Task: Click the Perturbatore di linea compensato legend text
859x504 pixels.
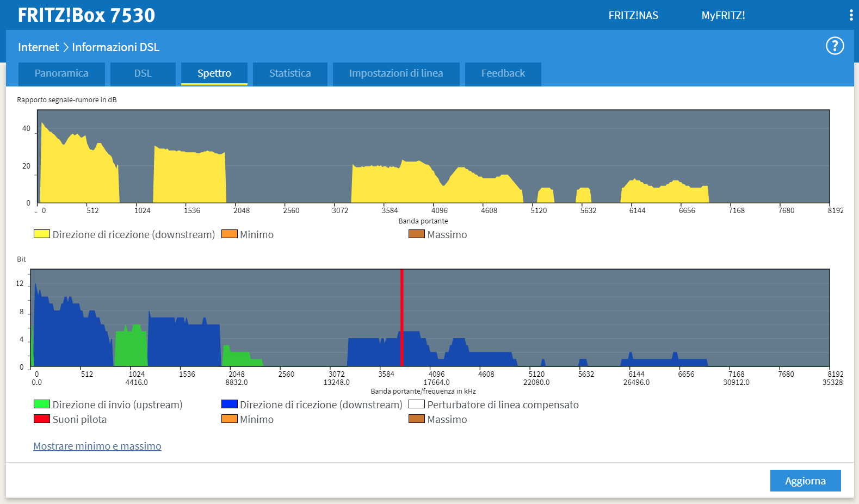Action: pos(503,405)
